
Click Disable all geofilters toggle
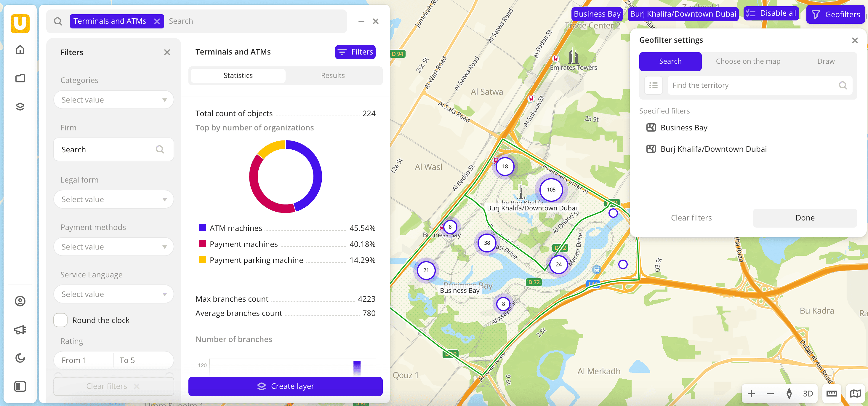coord(771,14)
